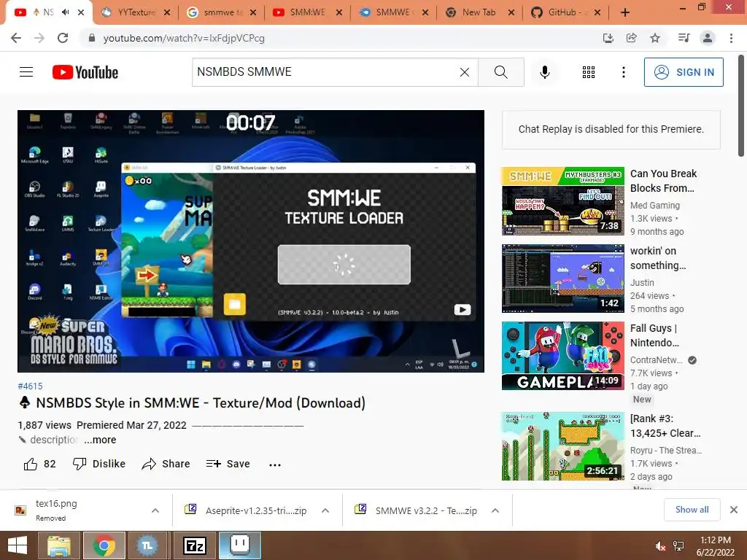
Task: Click the taskbar clock 1:12 PM
Action: tap(715, 540)
